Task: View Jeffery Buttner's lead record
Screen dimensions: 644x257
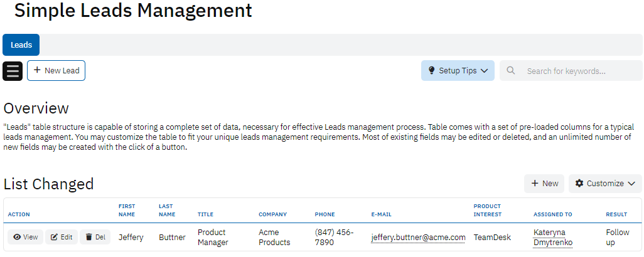Action: (26, 237)
